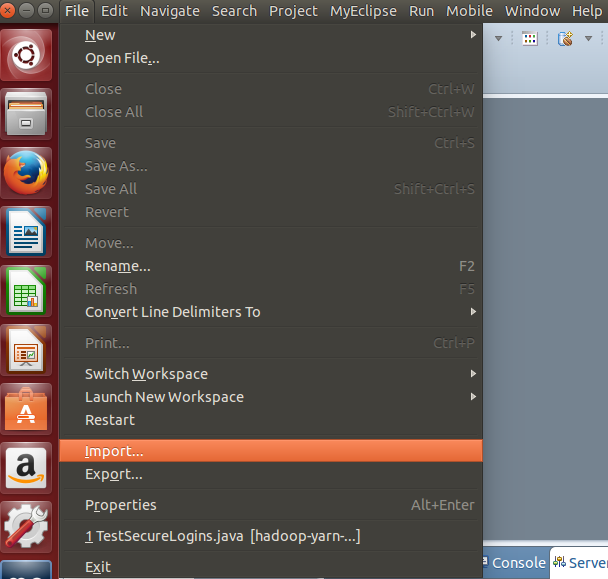Click dropdown arrow beside the bean icon
Viewport: 608px width, 579px height.
587,39
